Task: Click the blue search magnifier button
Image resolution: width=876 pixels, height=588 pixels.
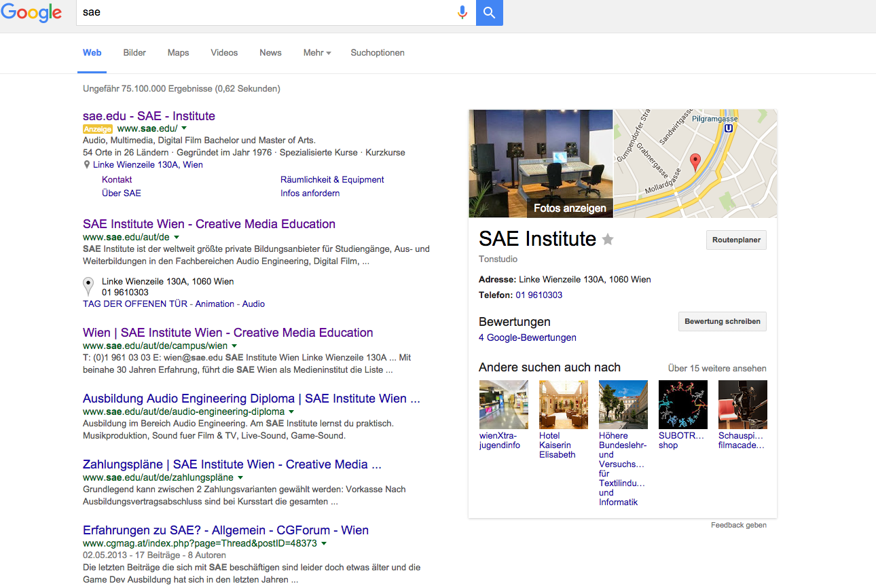Action: 490,13
